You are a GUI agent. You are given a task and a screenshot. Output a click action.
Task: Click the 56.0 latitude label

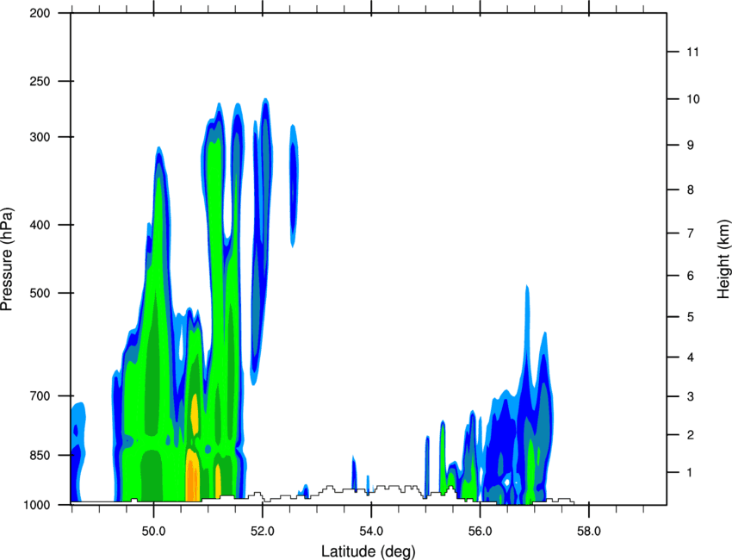click(480, 532)
